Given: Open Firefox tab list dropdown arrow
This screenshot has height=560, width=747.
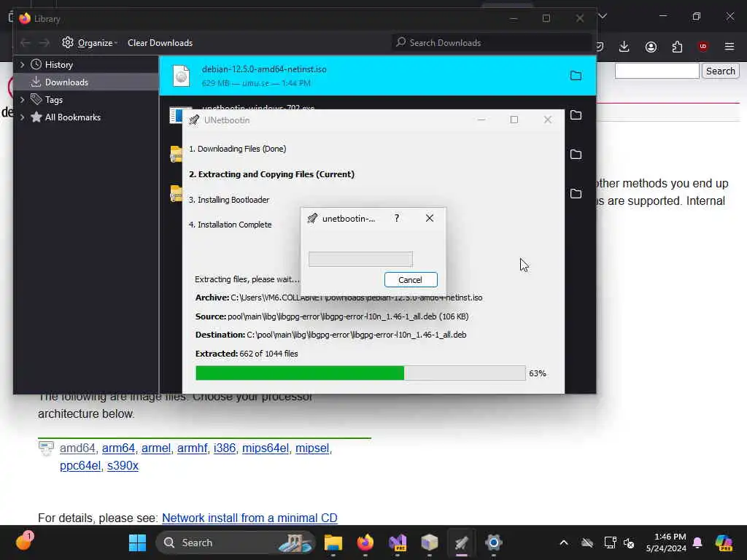Looking at the screenshot, I should coord(603,16).
